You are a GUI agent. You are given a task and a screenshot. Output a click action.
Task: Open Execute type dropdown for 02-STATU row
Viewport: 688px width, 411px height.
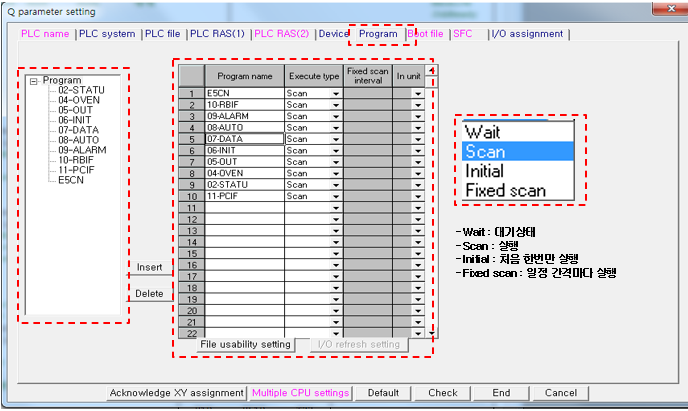tap(336, 185)
